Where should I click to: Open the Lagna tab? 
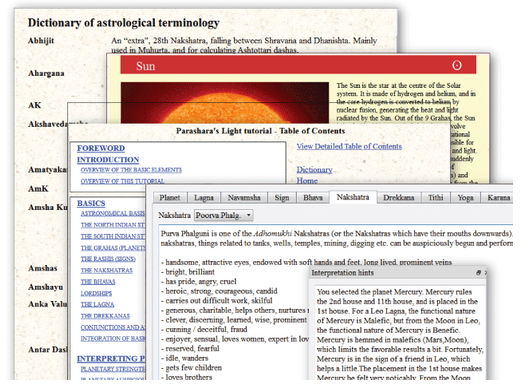click(204, 198)
